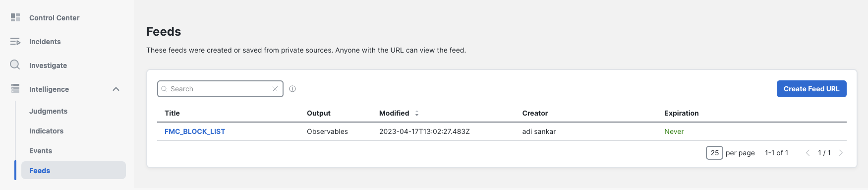Select Events under Intelligence
868x190 pixels.
(41, 151)
